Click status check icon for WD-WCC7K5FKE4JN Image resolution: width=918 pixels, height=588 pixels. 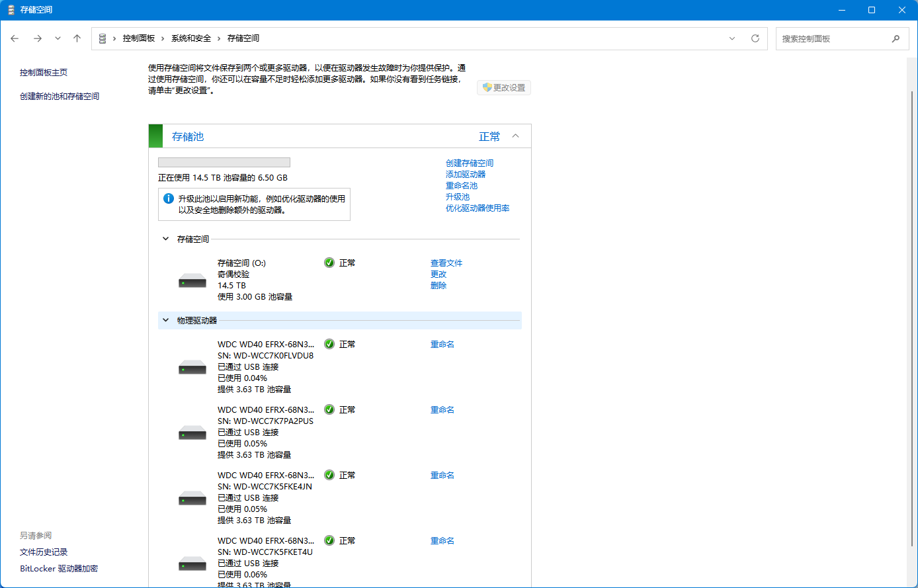pyautogui.click(x=329, y=475)
